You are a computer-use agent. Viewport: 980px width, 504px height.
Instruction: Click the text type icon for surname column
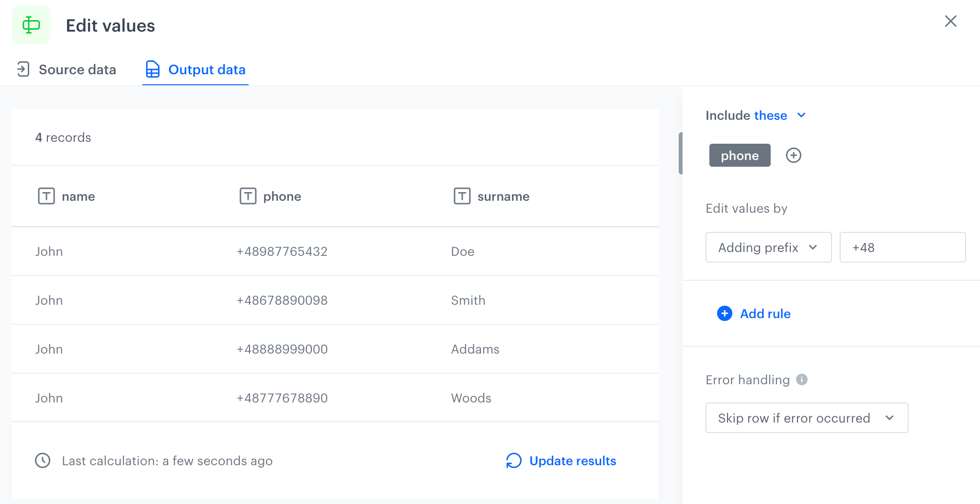[x=462, y=196]
